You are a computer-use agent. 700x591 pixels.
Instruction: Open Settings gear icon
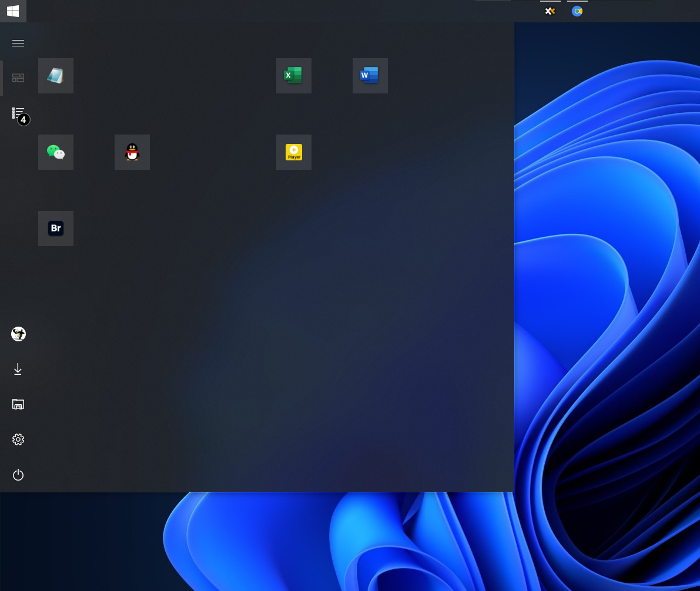click(18, 439)
